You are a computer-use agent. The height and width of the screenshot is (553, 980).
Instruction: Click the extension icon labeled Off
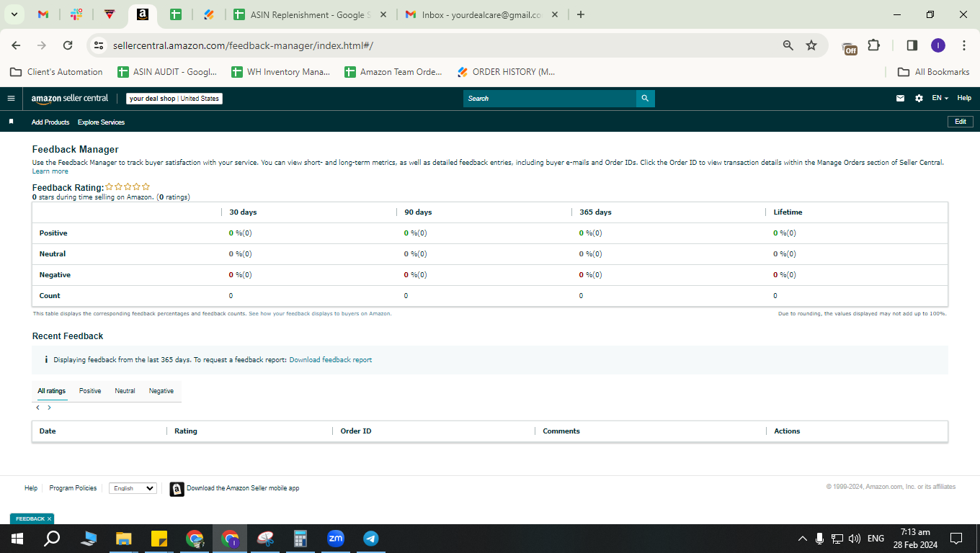(x=850, y=48)
